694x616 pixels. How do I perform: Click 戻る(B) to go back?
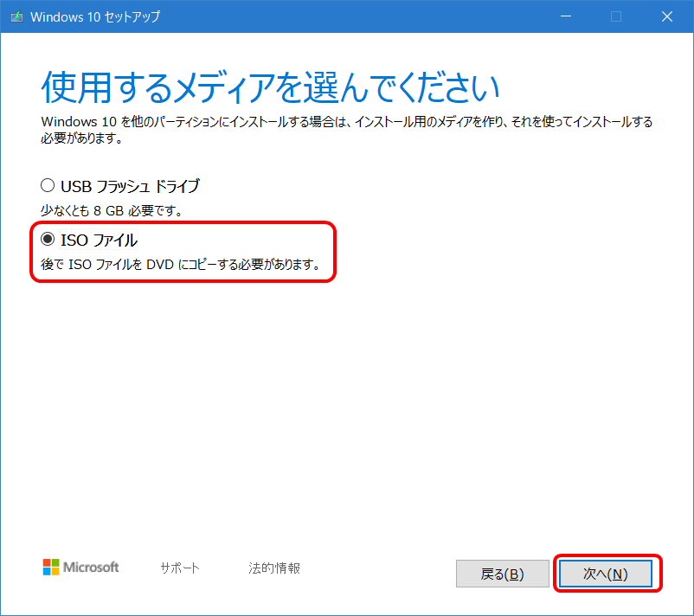[503, 574]
